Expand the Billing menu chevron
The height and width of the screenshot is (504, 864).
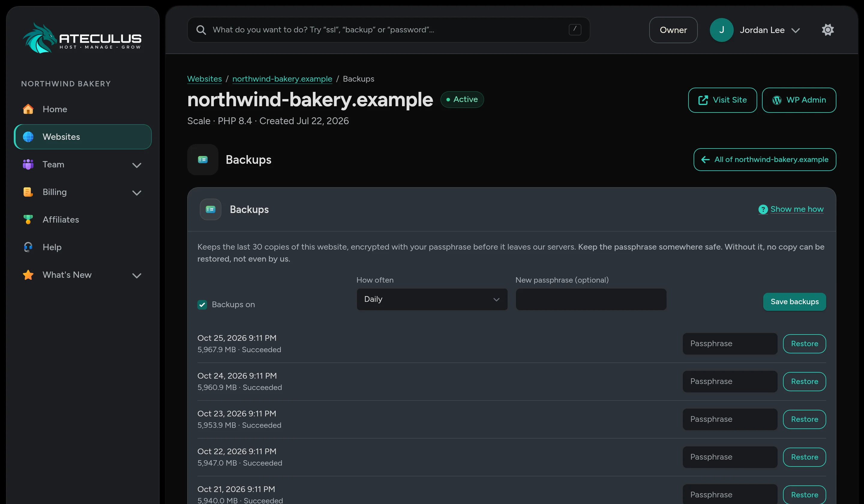[x=137, y=193]
